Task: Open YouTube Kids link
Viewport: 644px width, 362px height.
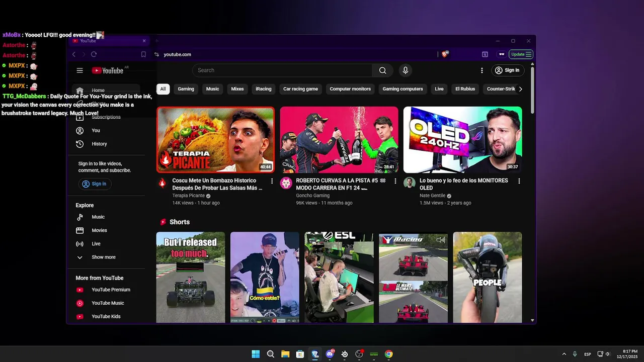Action: [106, 317]
